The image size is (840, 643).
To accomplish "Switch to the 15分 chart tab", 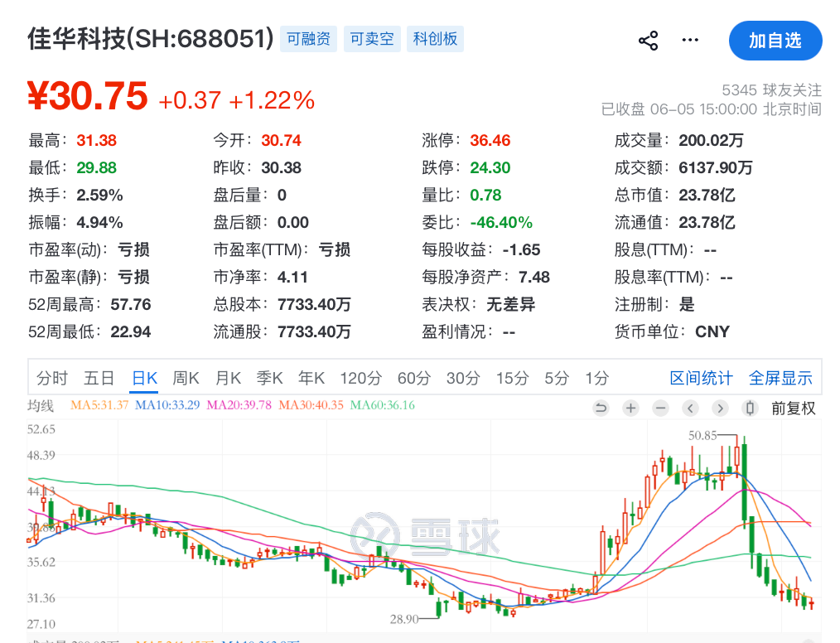I will [x=512, y=379].
